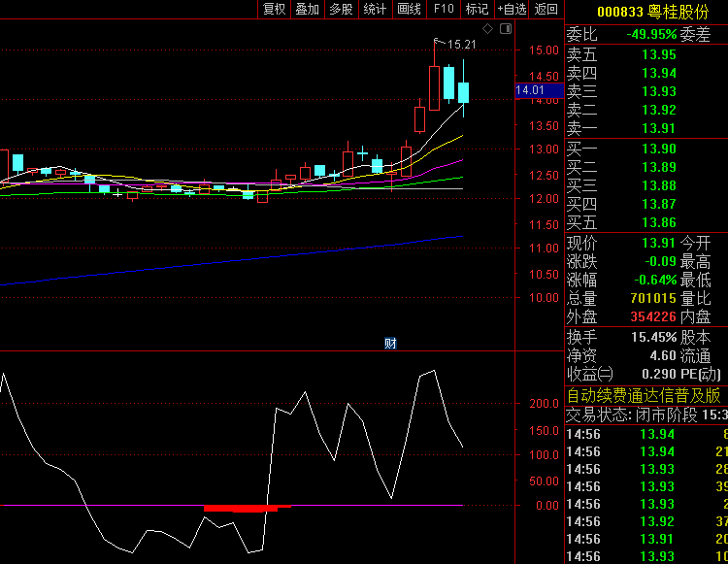
Task: Click the 今开 label
Action: (695, 243)
